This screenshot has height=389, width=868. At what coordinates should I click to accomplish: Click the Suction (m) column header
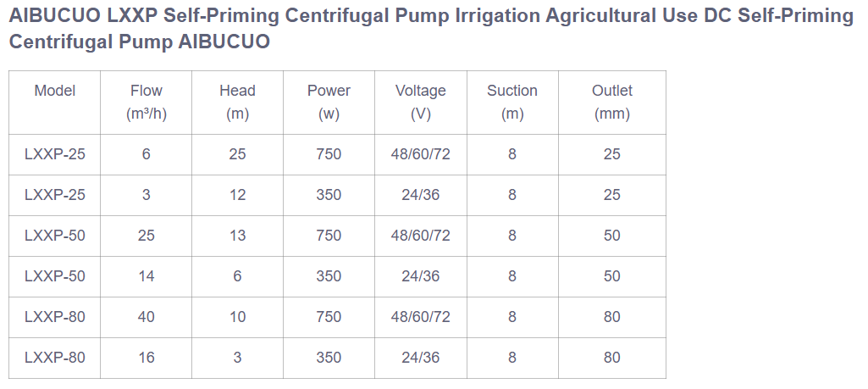point(512,103)
